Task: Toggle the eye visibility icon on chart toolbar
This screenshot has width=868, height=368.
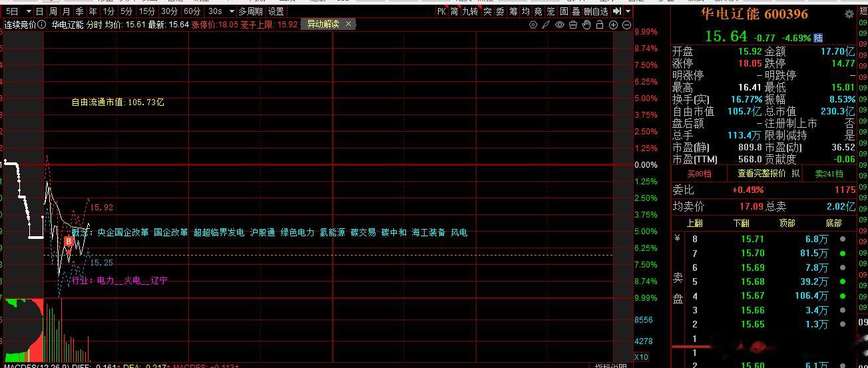Action: (x=560, y=25)
